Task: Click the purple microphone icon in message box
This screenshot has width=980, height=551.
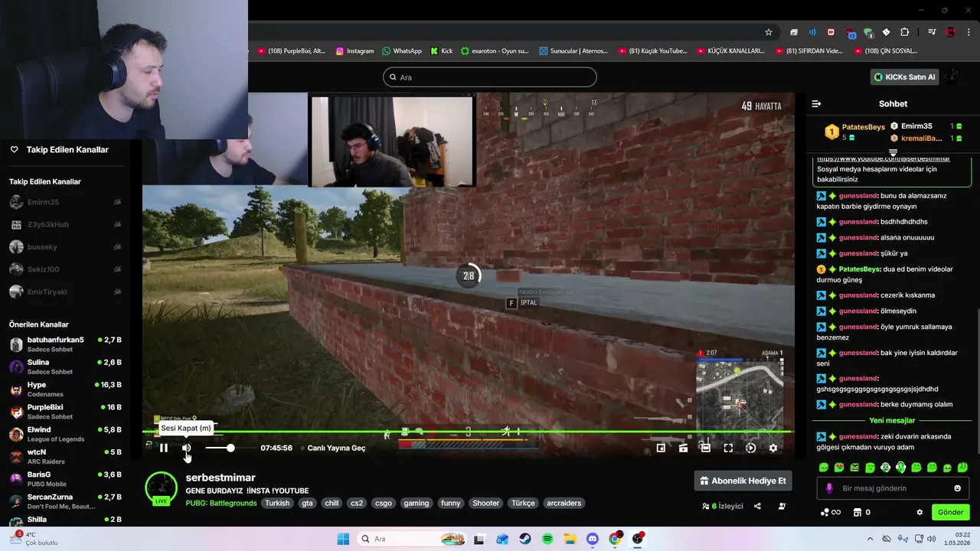Action: [x=829, y=488]
